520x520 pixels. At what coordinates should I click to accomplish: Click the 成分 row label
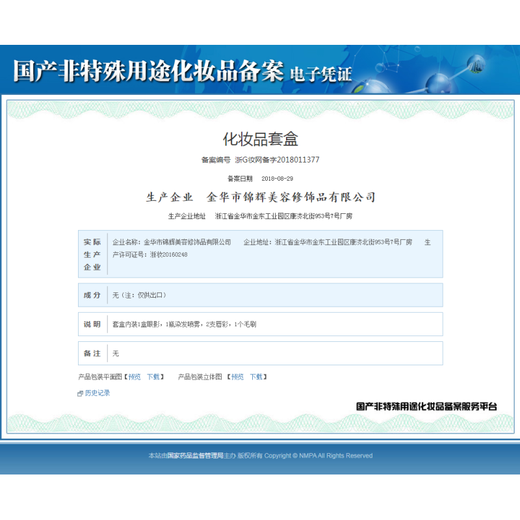coord(92,295)
